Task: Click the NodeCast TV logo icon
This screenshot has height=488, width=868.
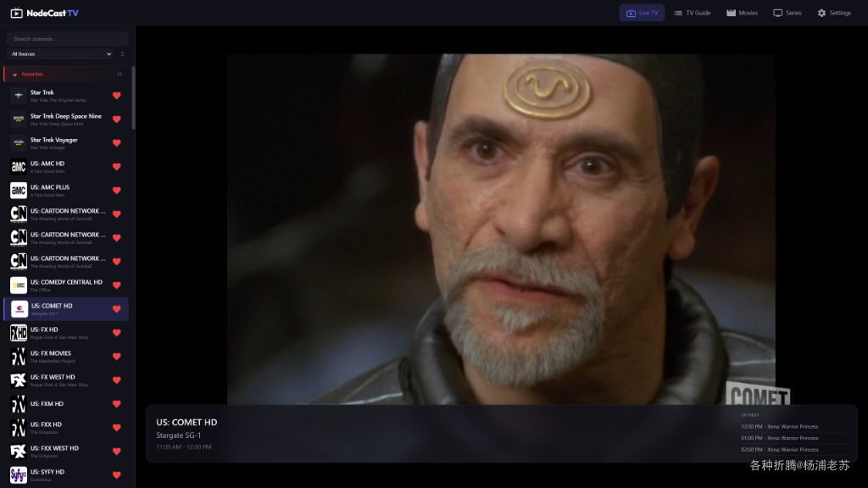Action: pos(17,13)
